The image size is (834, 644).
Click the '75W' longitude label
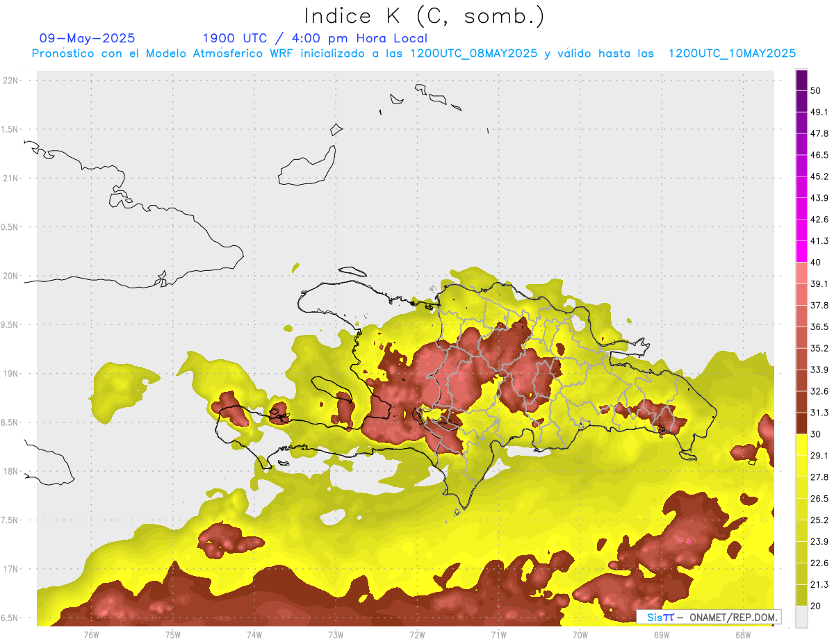pos(173,635)
